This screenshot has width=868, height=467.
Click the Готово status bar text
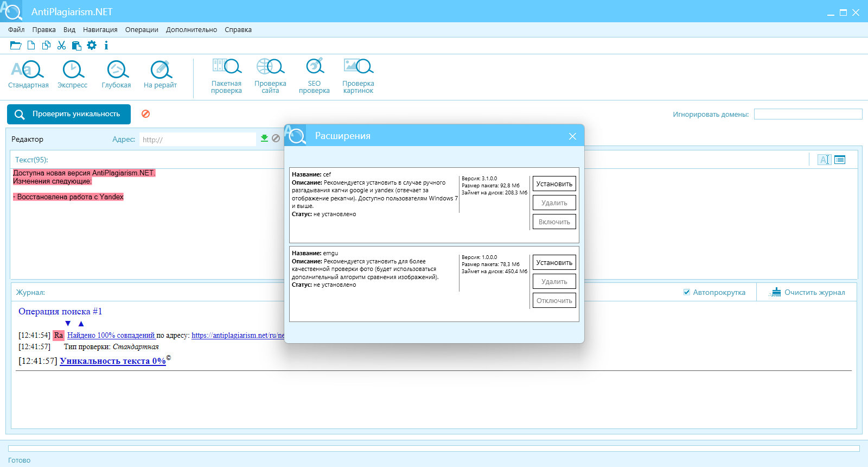tap(20, 460)
